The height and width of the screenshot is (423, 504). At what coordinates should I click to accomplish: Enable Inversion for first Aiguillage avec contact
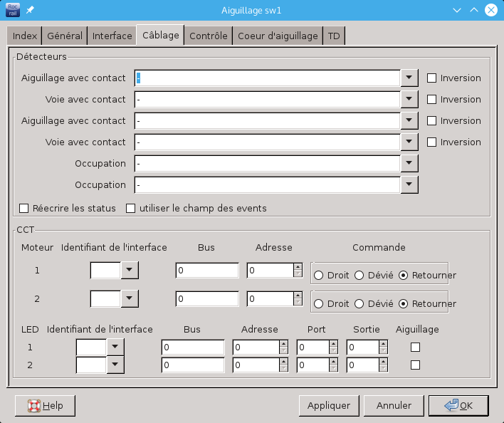[x=431, y=78]
